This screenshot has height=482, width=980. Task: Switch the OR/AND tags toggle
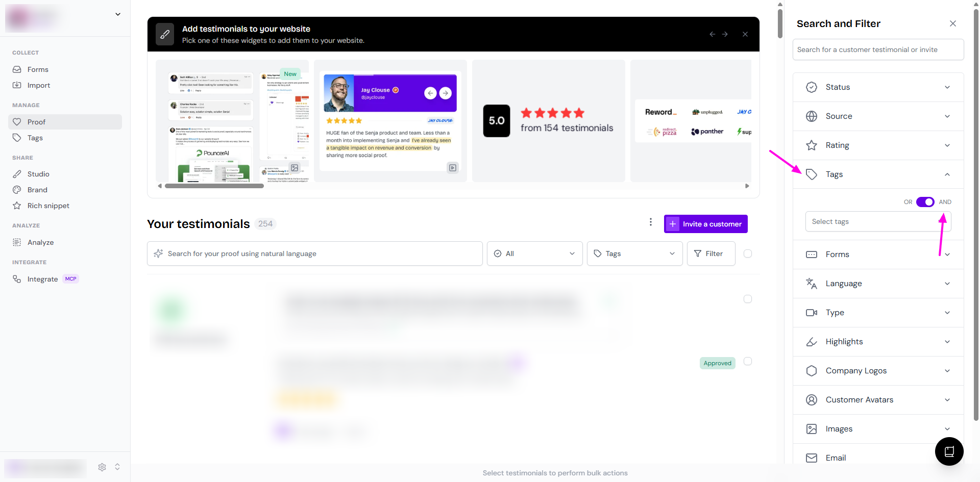925,202
